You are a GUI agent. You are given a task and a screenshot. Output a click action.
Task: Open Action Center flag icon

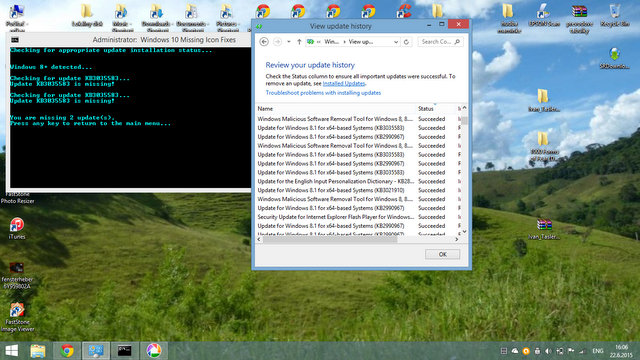pyautogui.click(x=571, y=351)
